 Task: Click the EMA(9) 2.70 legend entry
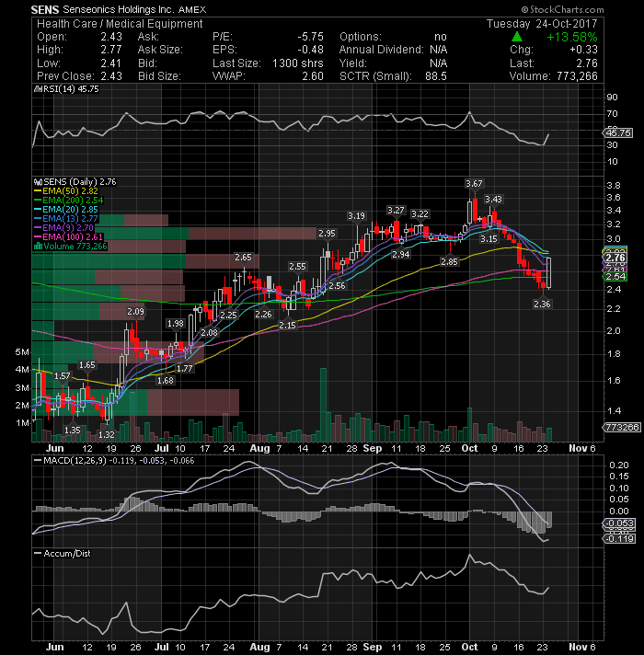(x=68, y=228)
